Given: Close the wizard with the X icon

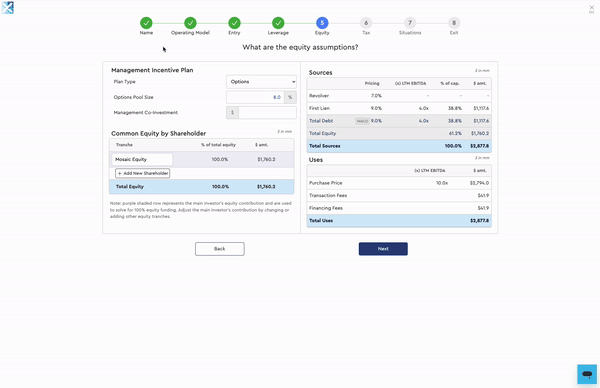Looking at the screenshot, I should 592,8.
